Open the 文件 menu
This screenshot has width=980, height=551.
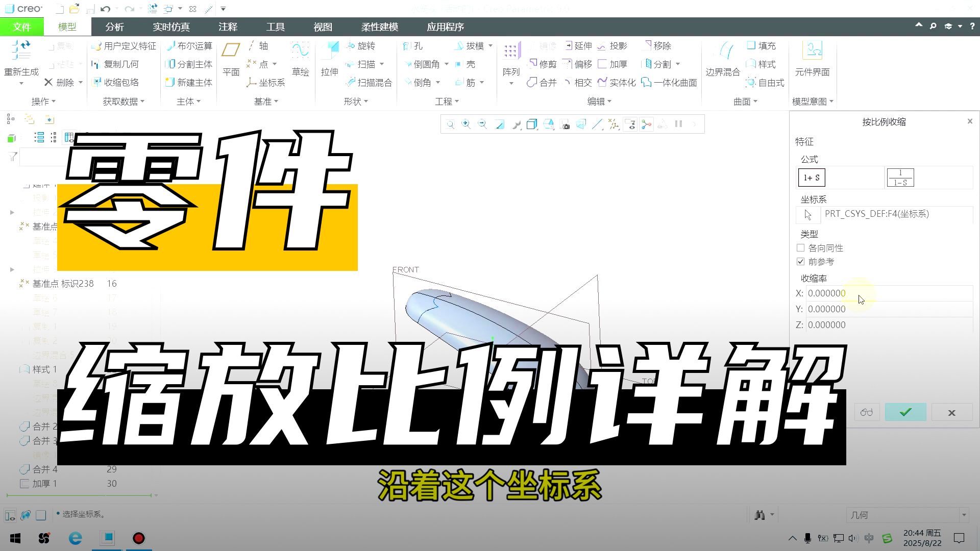(x=21, y=27)
